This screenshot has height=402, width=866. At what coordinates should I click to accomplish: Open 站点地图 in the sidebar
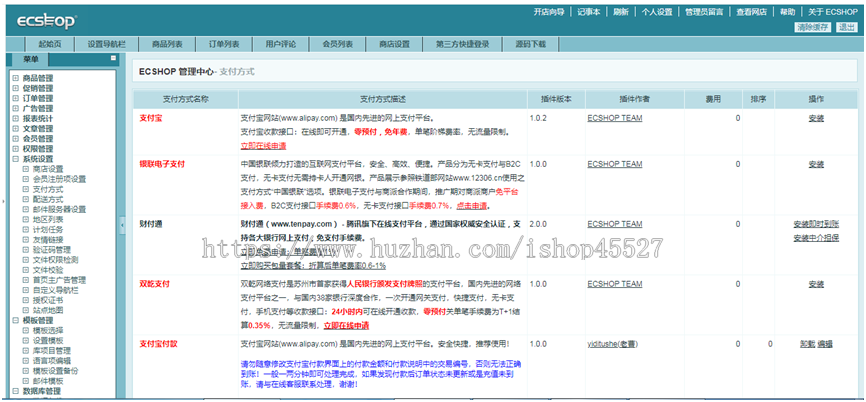click(48, 310)
